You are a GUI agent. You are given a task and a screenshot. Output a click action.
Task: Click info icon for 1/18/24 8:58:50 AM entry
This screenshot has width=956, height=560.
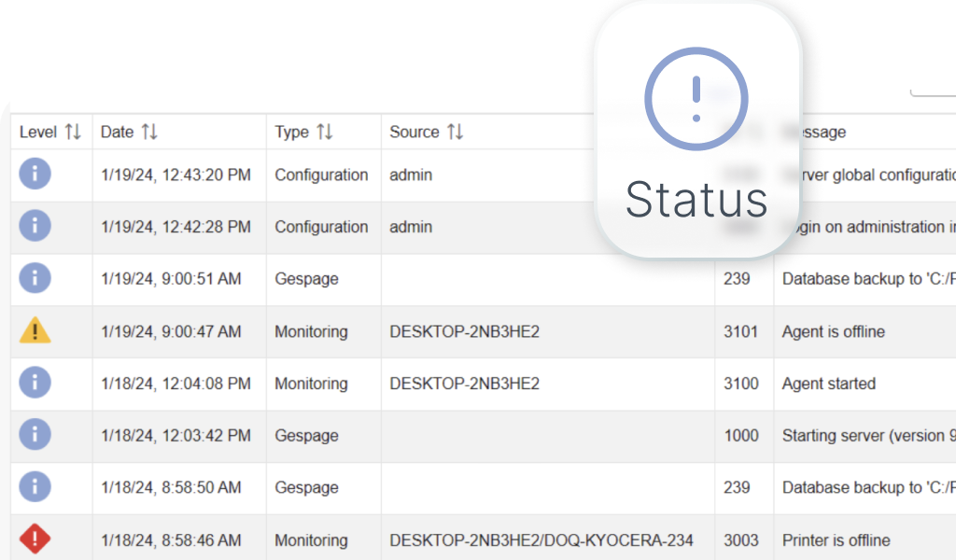tap(35, 487)
